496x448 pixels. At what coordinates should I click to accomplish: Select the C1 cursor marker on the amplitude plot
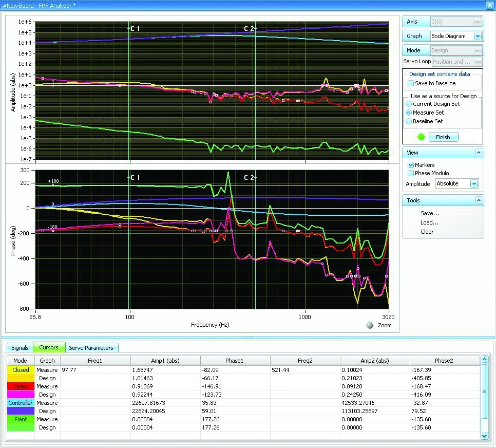pos(128,29)
